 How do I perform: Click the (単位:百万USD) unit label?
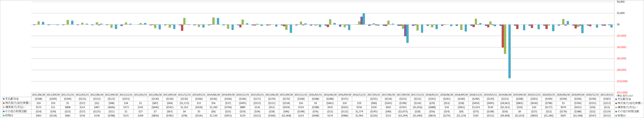click(625, 96)
